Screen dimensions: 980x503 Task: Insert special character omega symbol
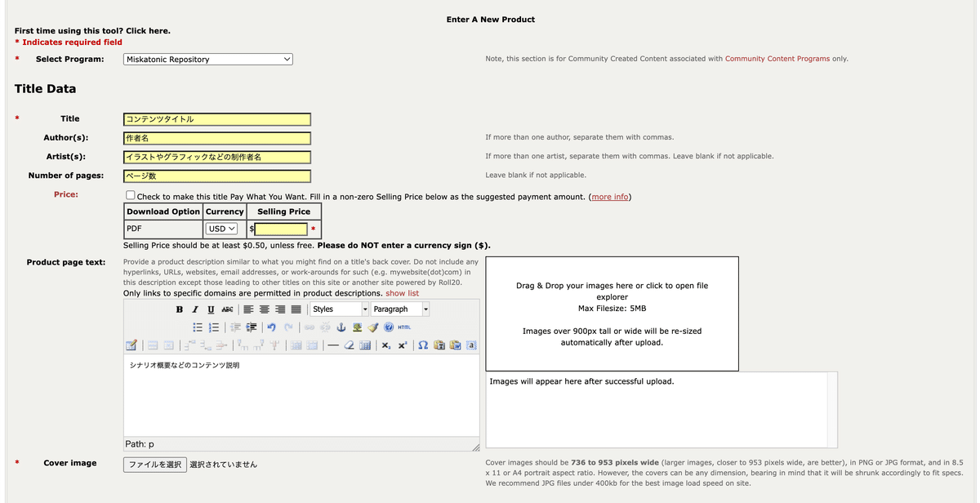423,345
